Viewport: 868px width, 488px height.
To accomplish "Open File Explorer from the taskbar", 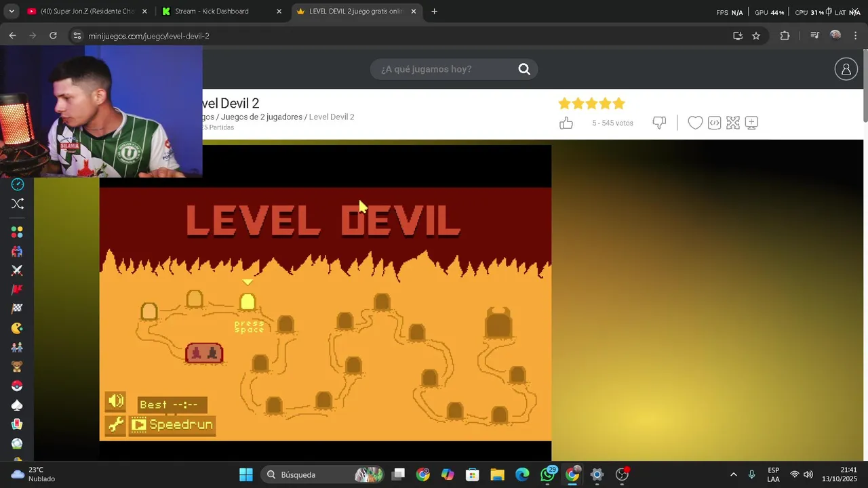I will (x=497, y=474).
